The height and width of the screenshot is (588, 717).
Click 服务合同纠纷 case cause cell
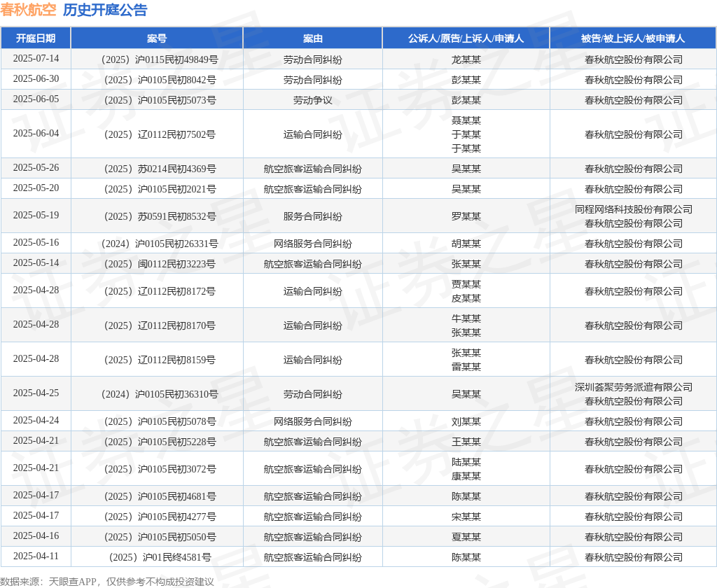pos(313,216)
